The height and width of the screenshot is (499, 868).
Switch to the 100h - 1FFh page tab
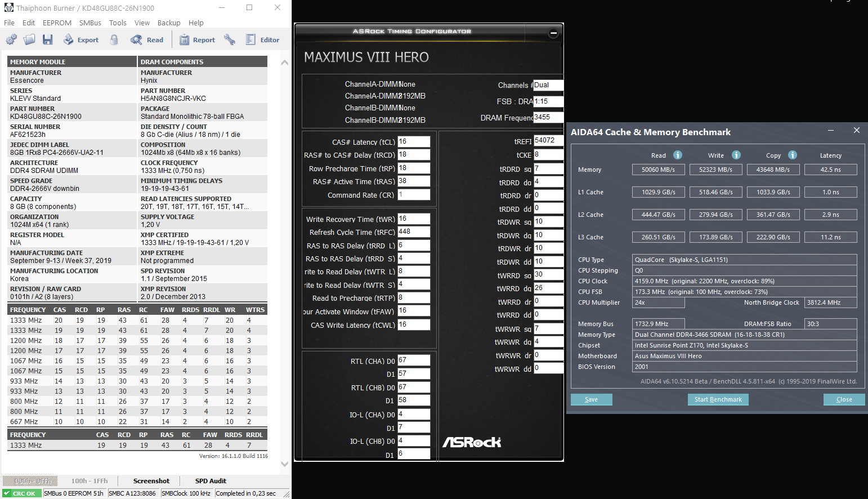click(x=90, y=481)
